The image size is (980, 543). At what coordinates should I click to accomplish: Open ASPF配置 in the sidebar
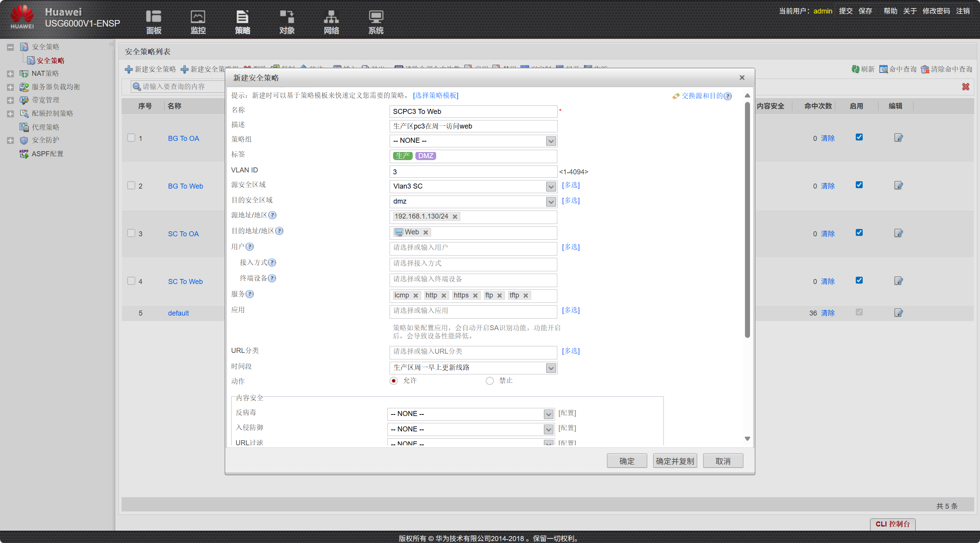click(47, 154)
